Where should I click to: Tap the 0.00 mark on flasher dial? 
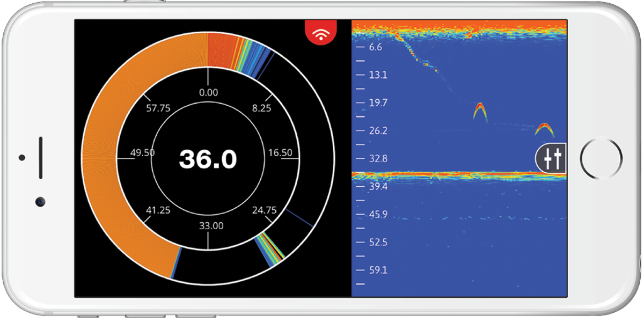coord(208,93)
